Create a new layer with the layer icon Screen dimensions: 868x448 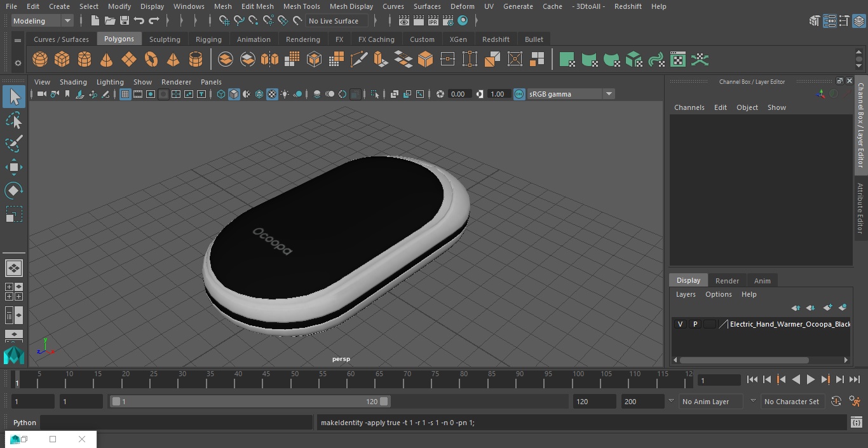[x=827, y=308]
